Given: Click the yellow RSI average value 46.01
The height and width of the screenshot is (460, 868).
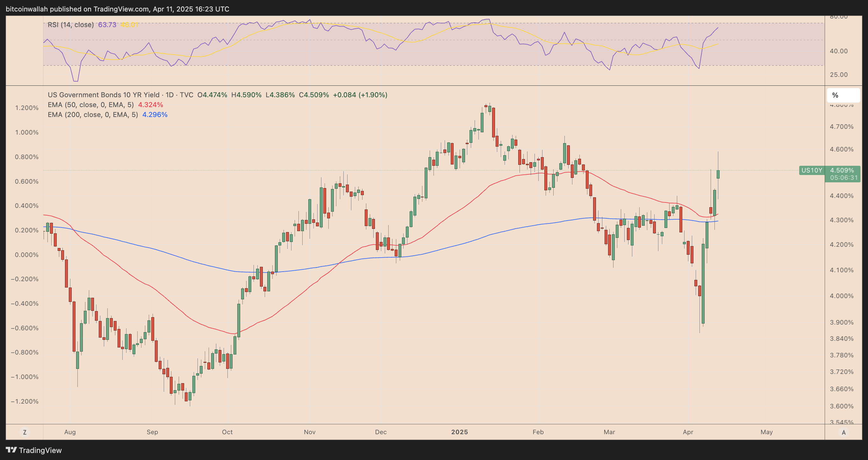Looking at the screenshot, I should click(x=130, y=25).
